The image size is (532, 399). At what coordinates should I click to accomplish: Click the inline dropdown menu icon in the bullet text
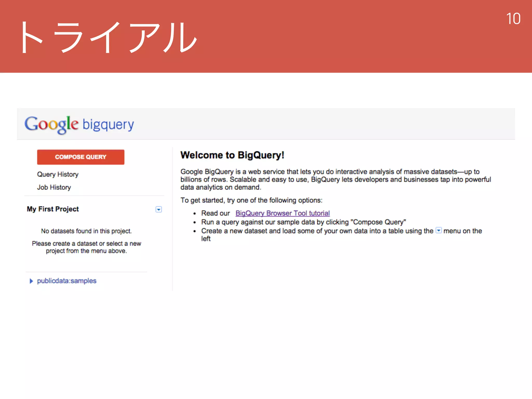(438, 230)
